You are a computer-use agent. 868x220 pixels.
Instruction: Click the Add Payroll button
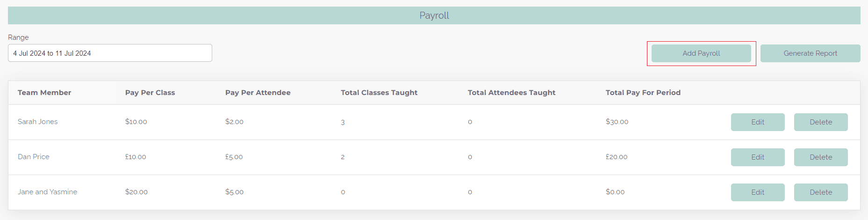(x=701, y=53)
